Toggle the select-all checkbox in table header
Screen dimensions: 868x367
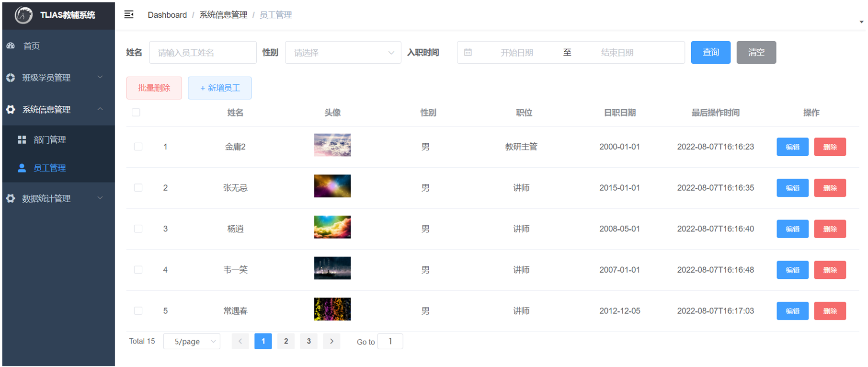[136, 113]
